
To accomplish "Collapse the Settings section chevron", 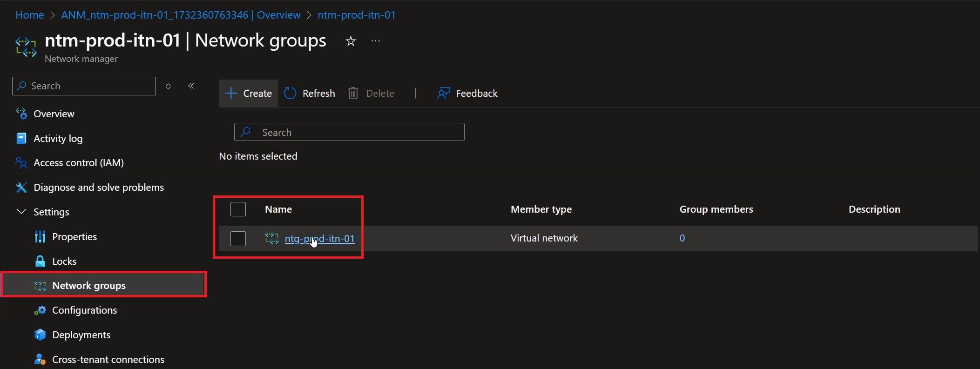I will (21, 212).
